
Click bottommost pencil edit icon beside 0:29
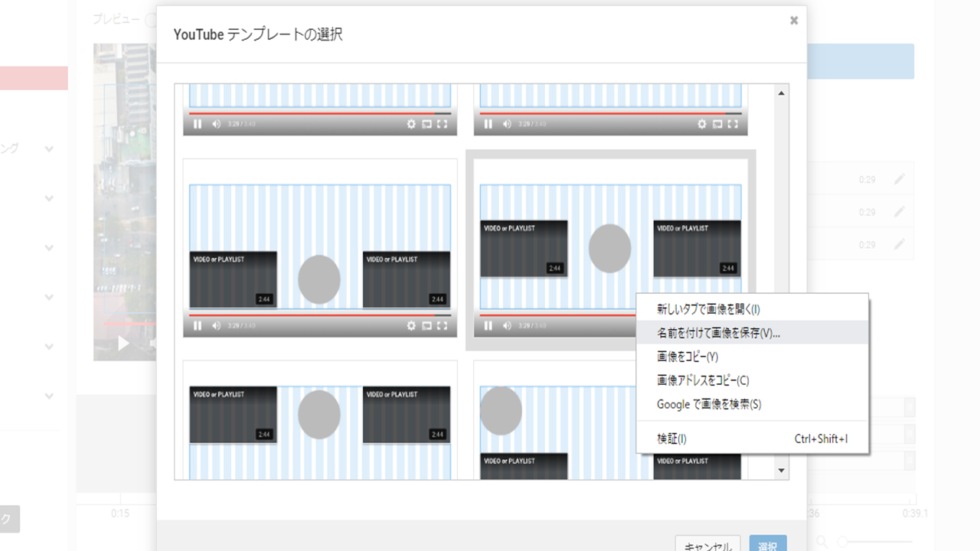(900, 245)
